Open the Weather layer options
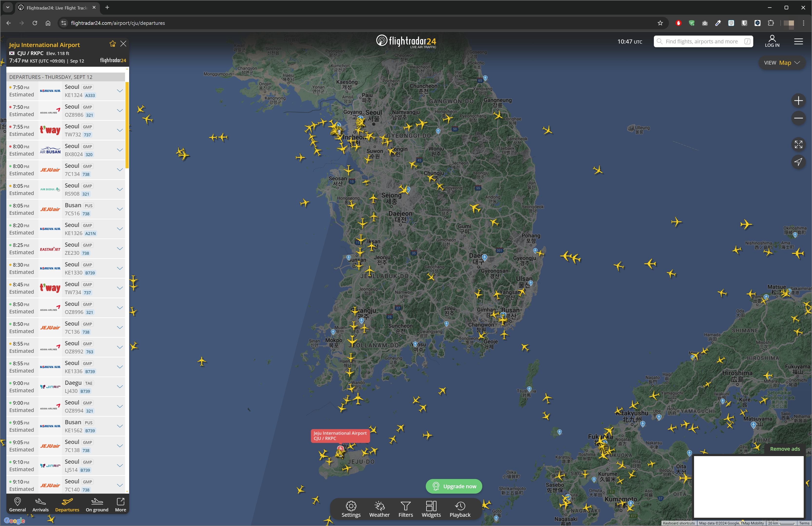The image size is (812, 526). coord(379,509)
